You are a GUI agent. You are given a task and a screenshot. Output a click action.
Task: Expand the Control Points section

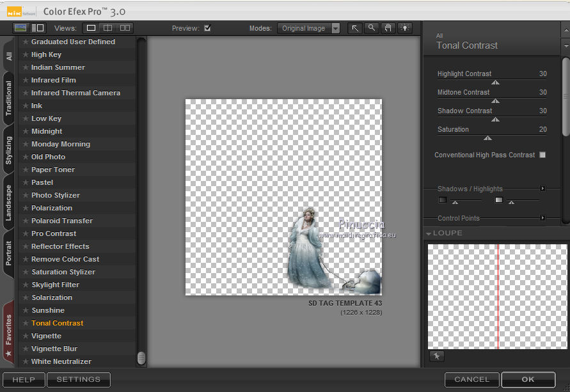click(542, 218)
